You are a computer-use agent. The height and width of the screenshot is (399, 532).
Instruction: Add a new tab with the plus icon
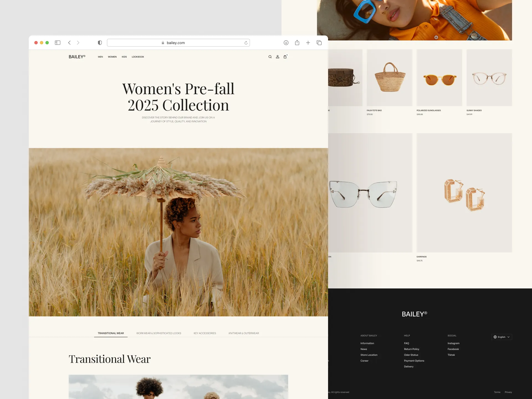(x=308, y=43)
